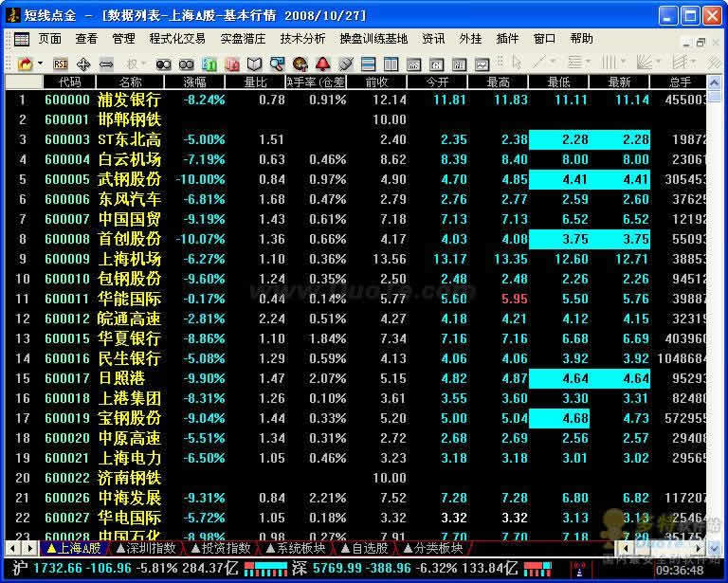The image size is (728, 583).
Task: Click the first binoculars-style toolbar icon
Action: [163, 64]
